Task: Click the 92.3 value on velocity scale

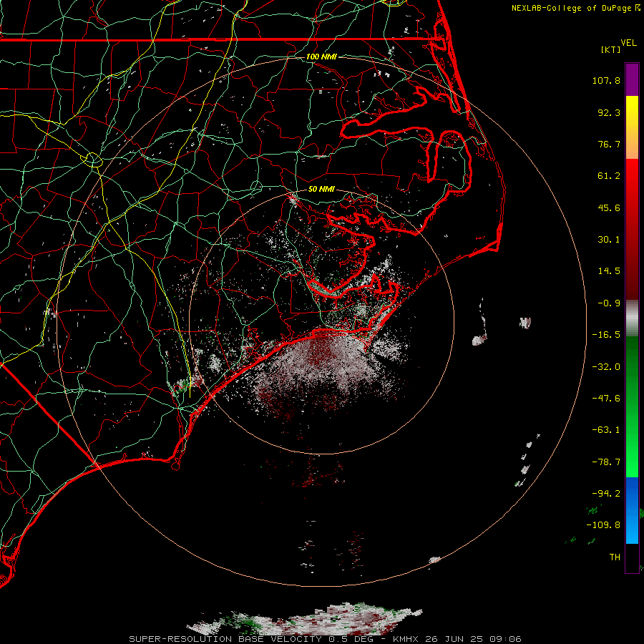Action: 609,112
